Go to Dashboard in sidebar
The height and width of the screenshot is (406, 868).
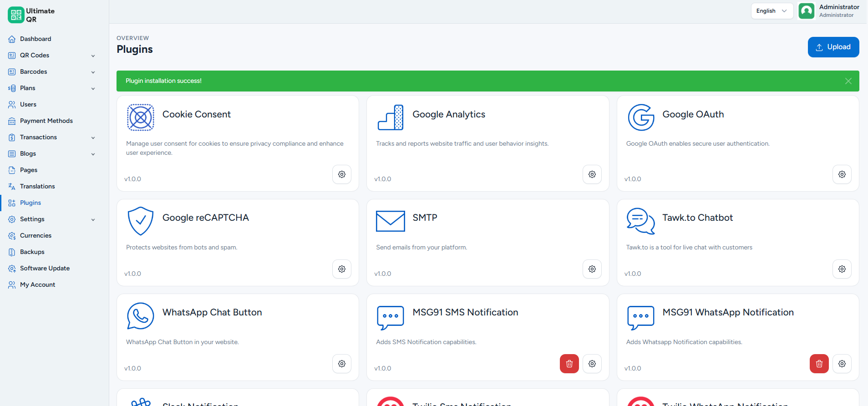click(52, 39)
